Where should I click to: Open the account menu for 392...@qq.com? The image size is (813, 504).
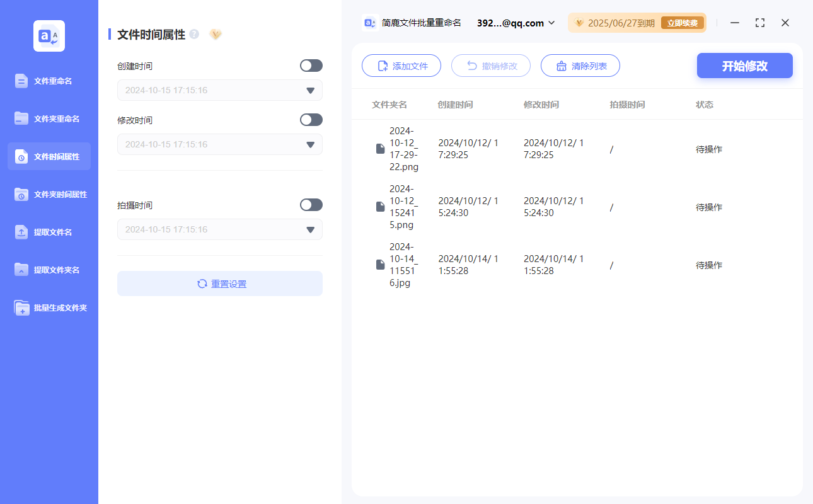point(514,23)
